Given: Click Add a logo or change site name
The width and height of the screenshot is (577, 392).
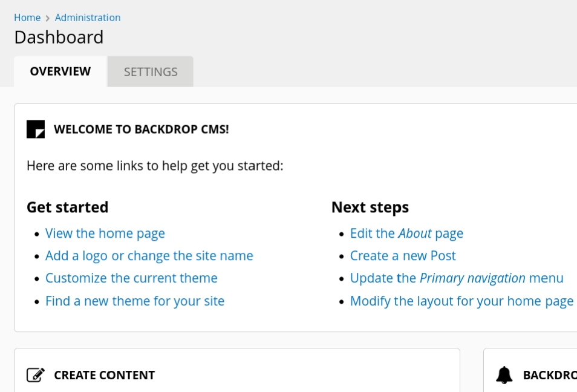Looking at the screenshot, I should (149, 256).
